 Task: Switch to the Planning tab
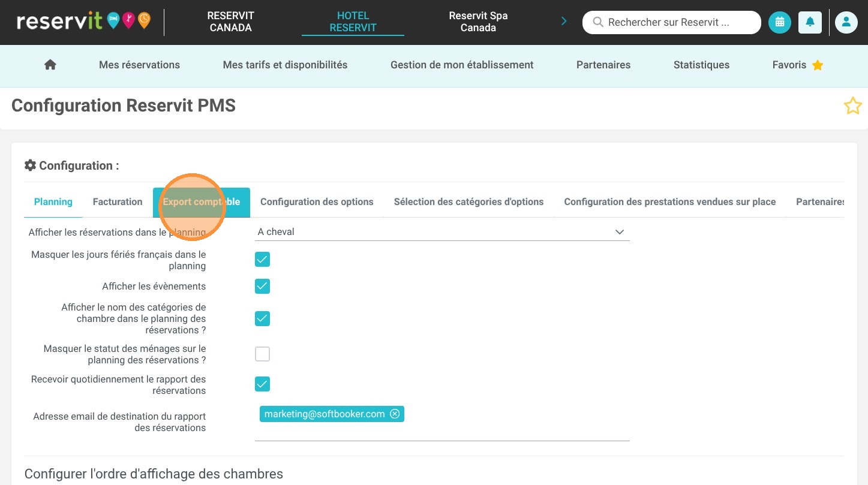[53, 202]
